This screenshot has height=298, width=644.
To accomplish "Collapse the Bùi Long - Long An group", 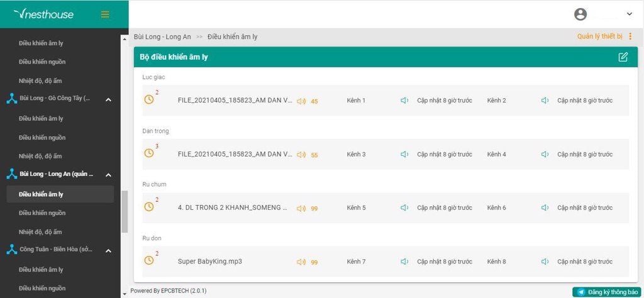I will click(x=108, y=175).
